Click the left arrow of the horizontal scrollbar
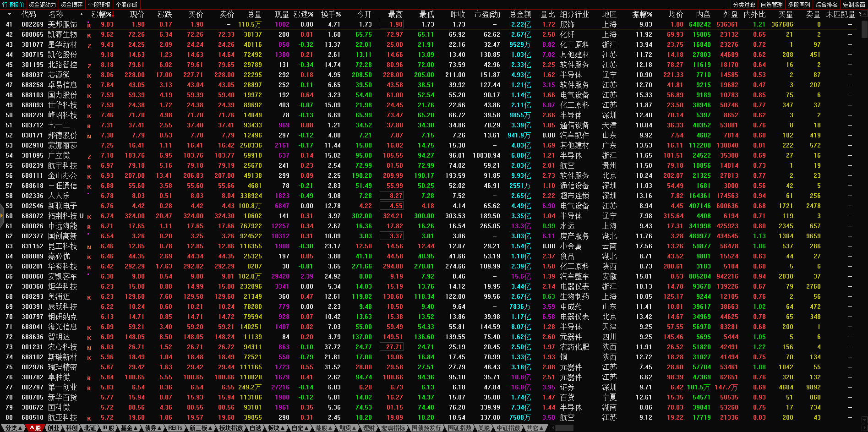Viewport: 868px width, 432px height. coord(553,428)
